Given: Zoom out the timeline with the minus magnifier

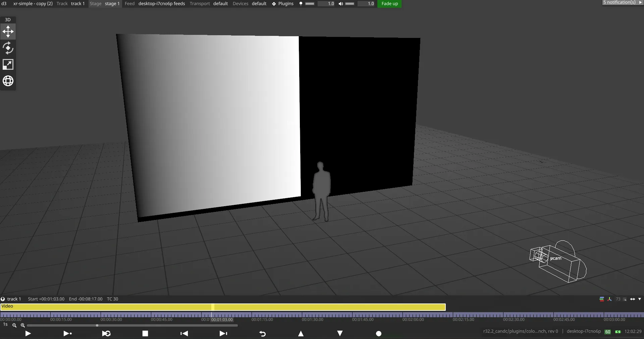Looking at the screenshot, I should 14,325.
